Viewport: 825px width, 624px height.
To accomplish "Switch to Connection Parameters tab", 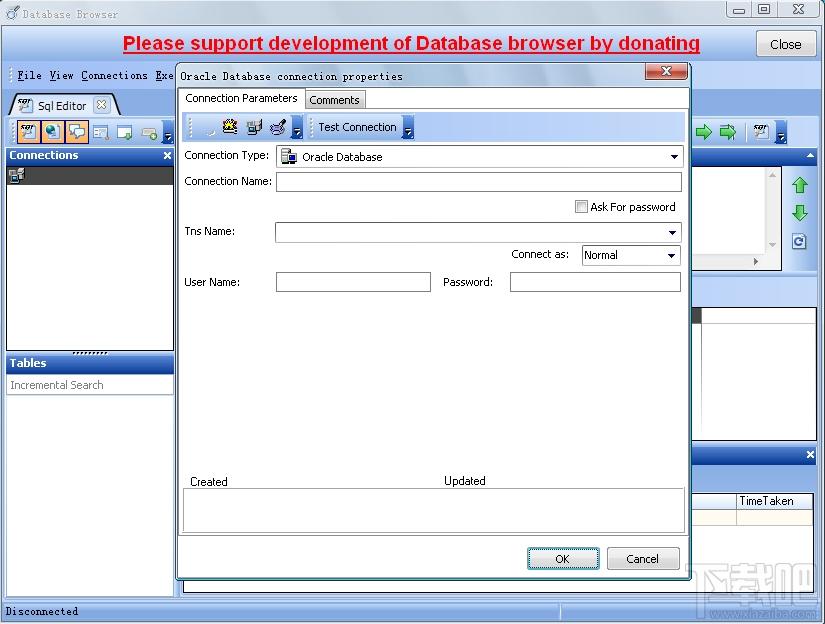I will [241, 98].
